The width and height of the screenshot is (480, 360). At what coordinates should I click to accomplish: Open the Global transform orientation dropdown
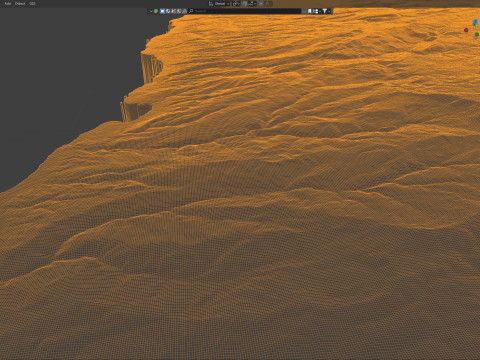[x=219, y=4]
